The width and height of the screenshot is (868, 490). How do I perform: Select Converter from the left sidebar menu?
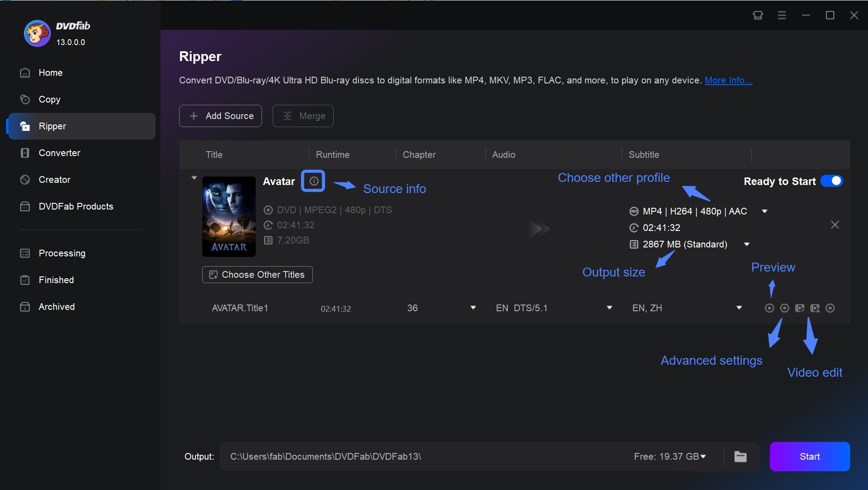(x=59, y=152)
